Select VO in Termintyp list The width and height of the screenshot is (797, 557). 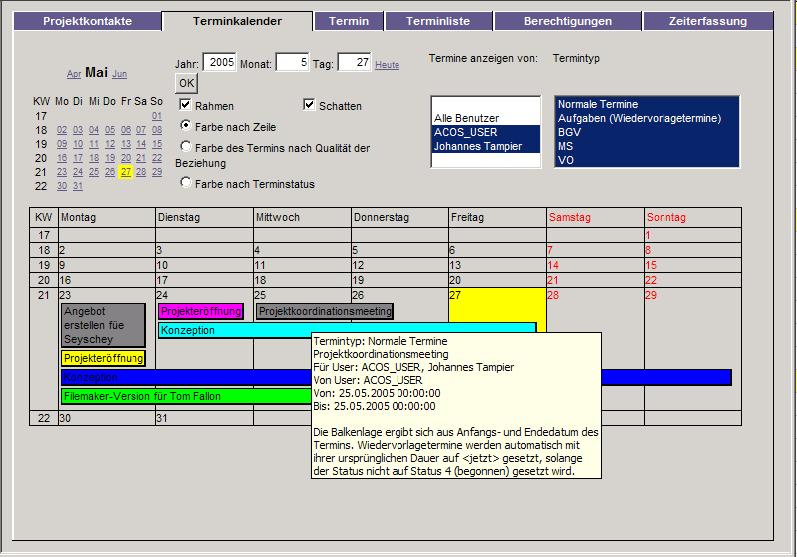[647, 160]
